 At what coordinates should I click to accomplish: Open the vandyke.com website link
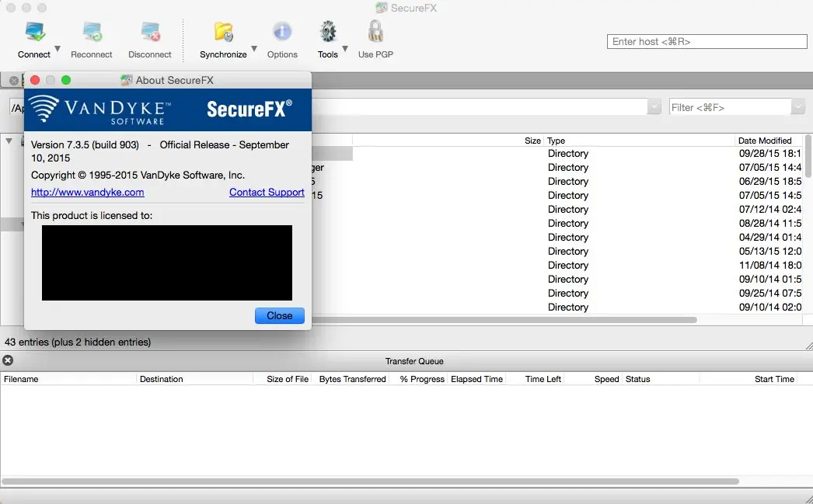tap(88, 192)
